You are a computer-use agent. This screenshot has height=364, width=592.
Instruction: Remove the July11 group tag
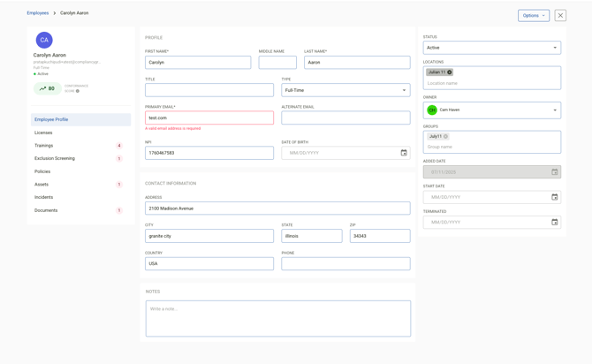click(445, 136)
